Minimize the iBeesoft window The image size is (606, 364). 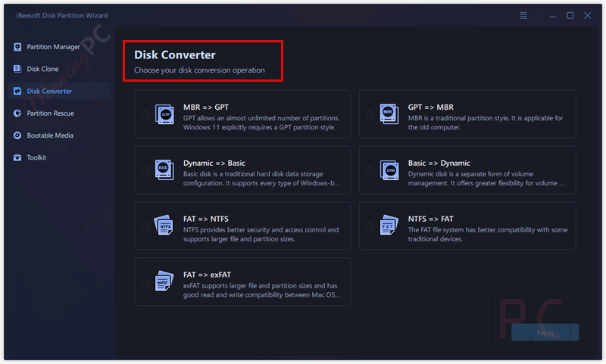tap(553, 15)
